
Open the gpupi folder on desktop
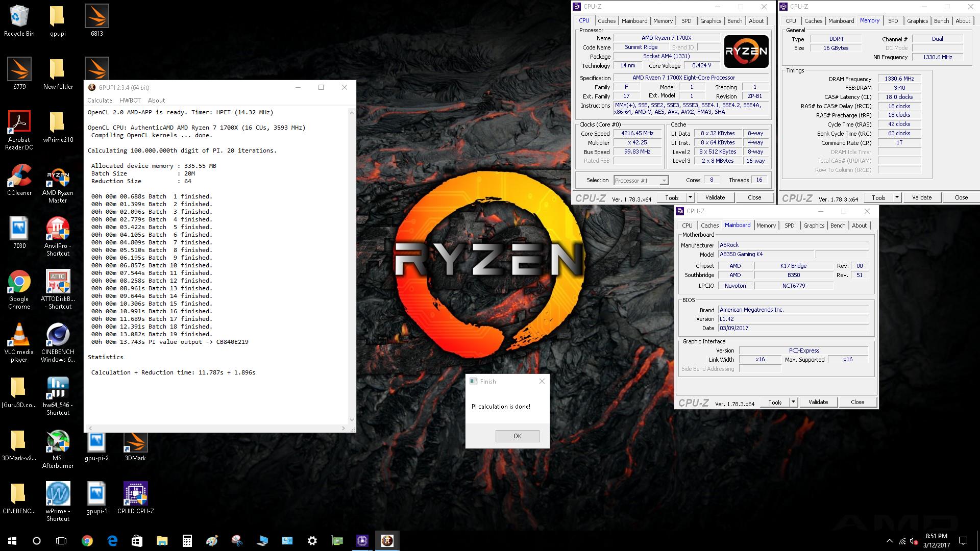tap(58, 21)
